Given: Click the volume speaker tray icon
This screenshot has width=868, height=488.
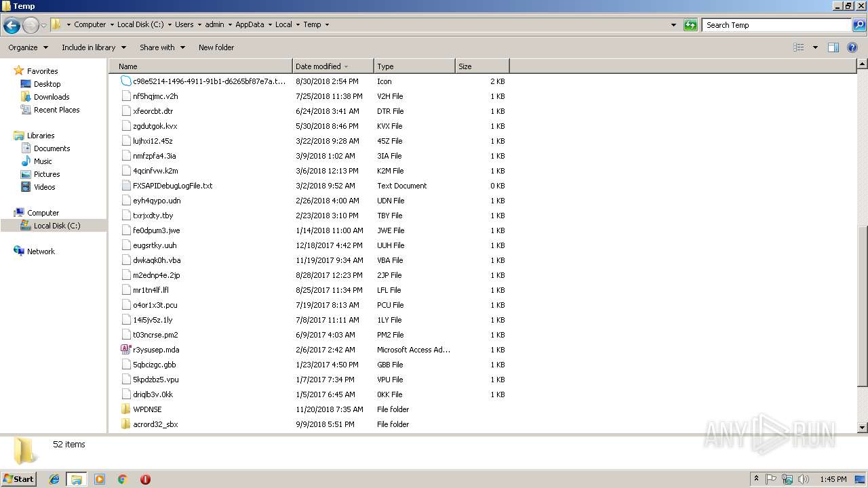Looking at the screenshot, I should tap(803, 479).
